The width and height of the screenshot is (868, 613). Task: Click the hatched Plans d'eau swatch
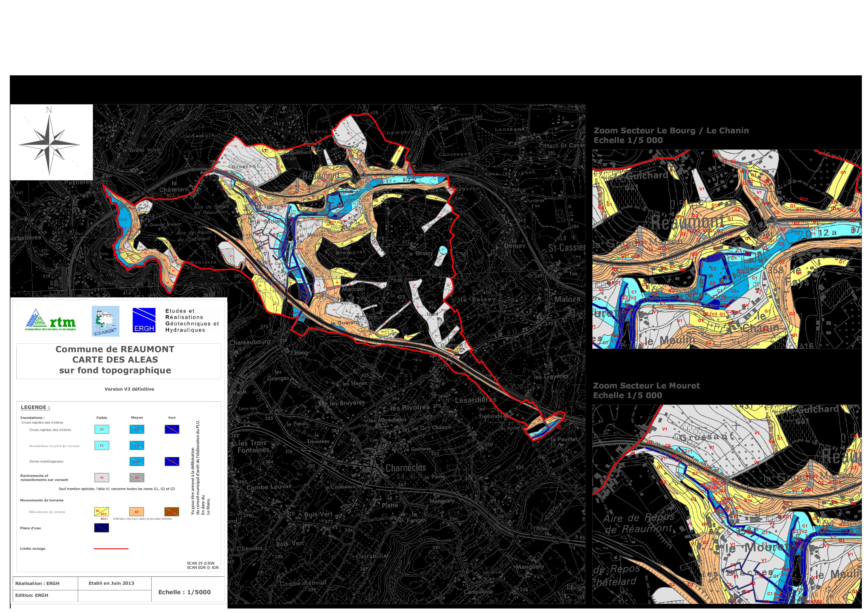click(102, 528)
